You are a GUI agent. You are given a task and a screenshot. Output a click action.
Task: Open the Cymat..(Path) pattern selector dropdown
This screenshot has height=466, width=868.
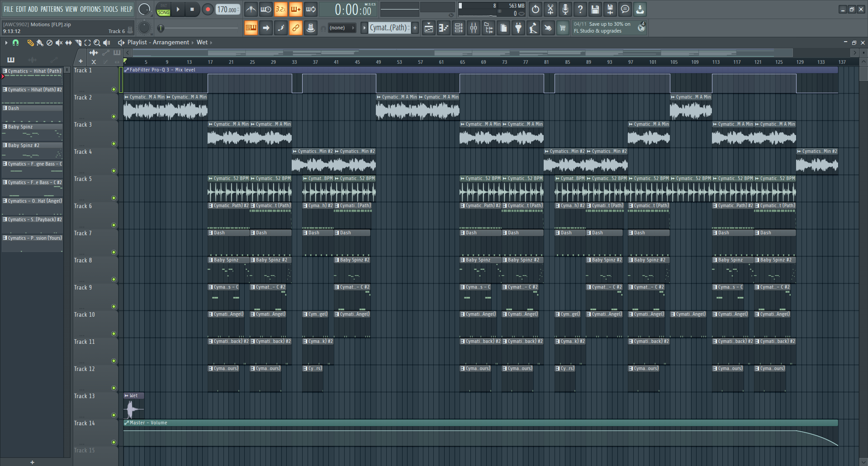[389, 28]
